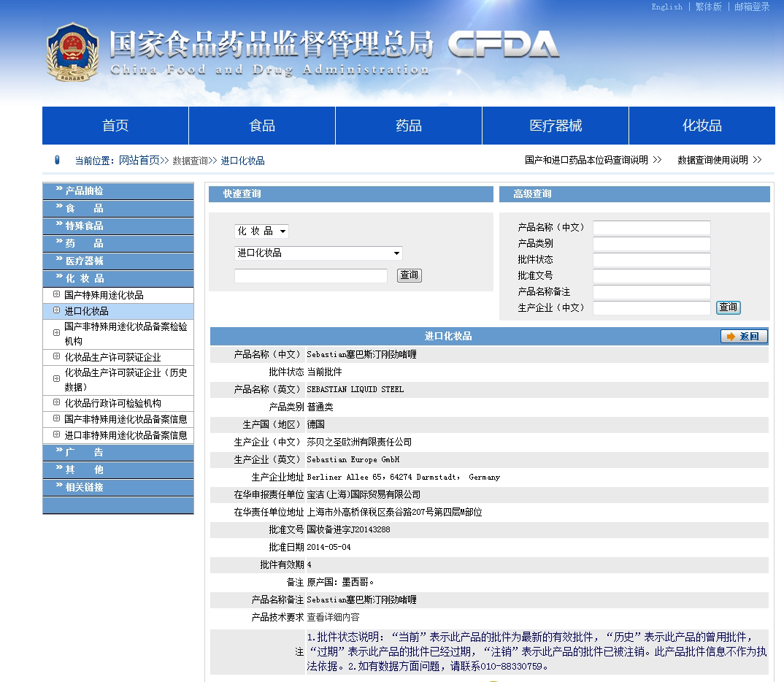Focus the 生产企业（中文） input field

click(651, 307)
